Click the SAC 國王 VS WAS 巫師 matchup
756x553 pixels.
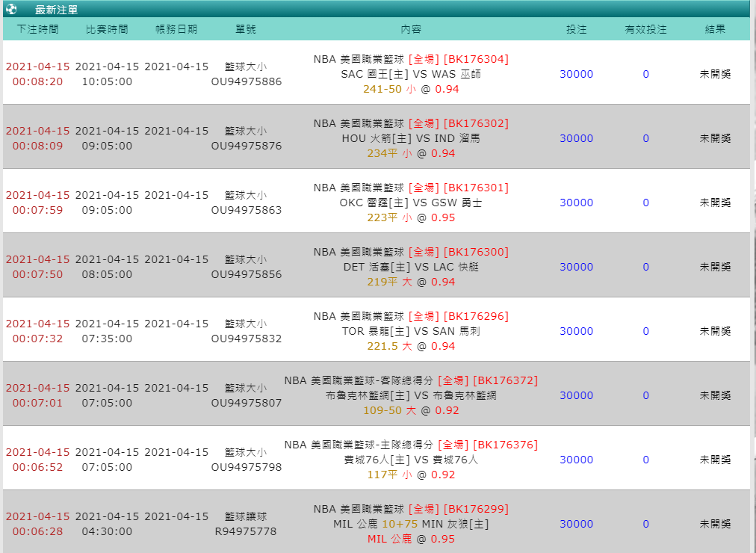coord(411,74)
